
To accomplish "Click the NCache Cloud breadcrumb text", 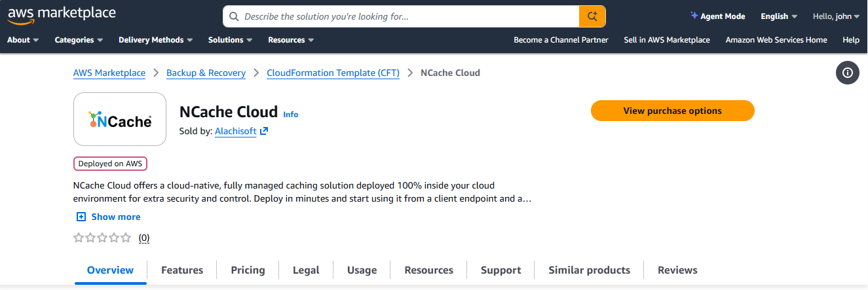I will 450,73.
